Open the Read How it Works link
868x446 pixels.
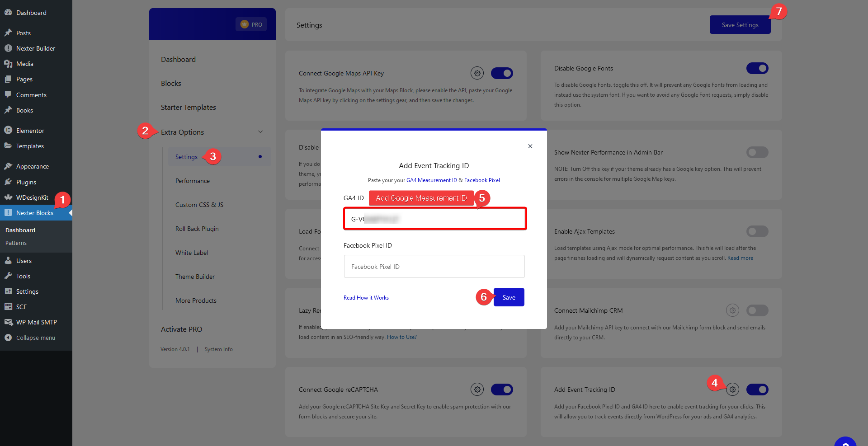(366, 297)
